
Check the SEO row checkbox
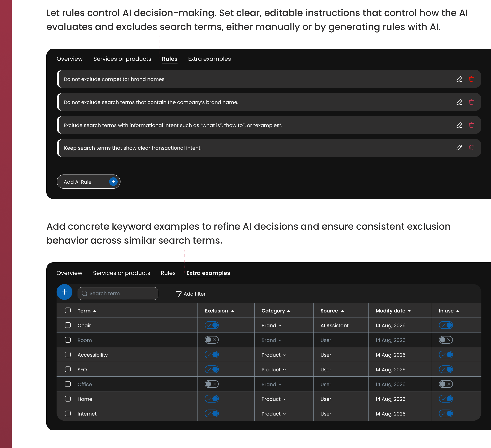pos(68,369)
